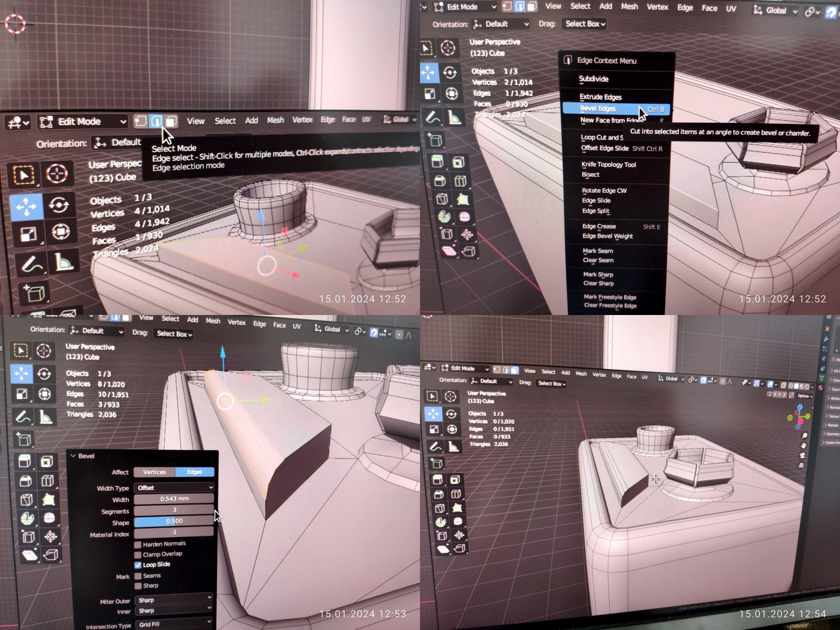Select Edge Crease in the Edge Context Menu
The height and width of the screenshot is (630, 840).
pos(599,226)
